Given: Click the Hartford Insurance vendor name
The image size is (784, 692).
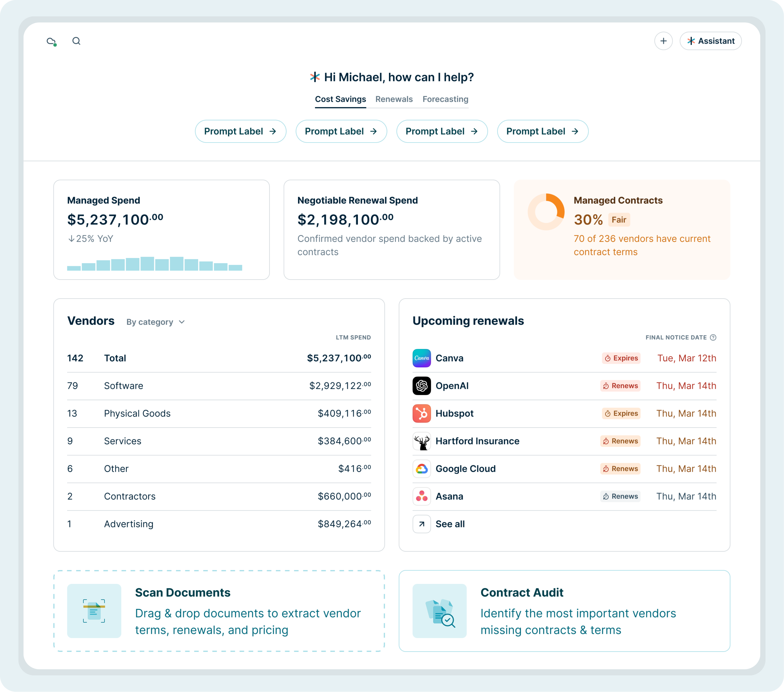Looking at the screenshot, I should point(477,441).
